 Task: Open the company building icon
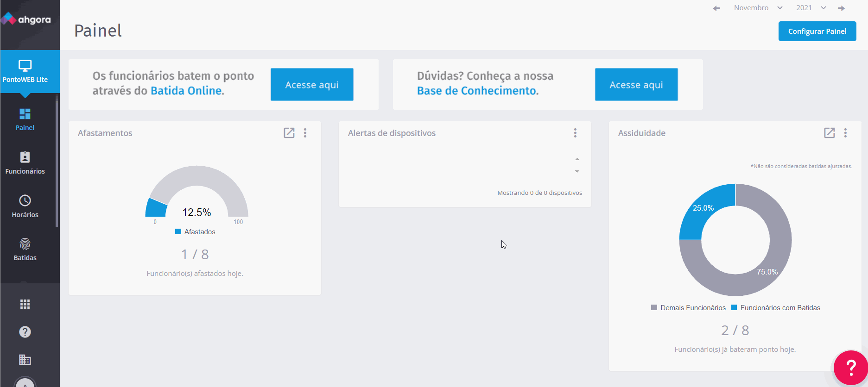click(x=25, y=360)
